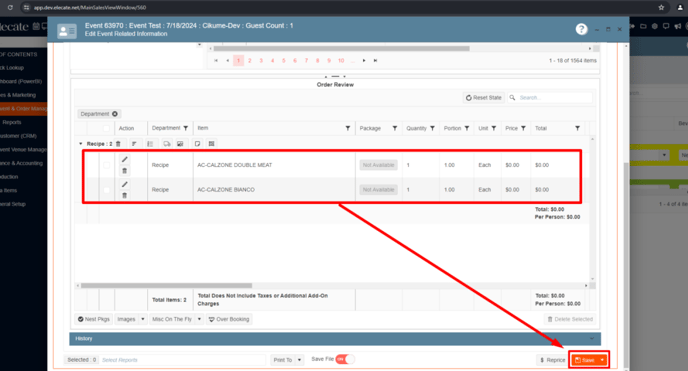Click sort icon in Recipe group header
The image size is (688, 371).
[x=134, y=144]
